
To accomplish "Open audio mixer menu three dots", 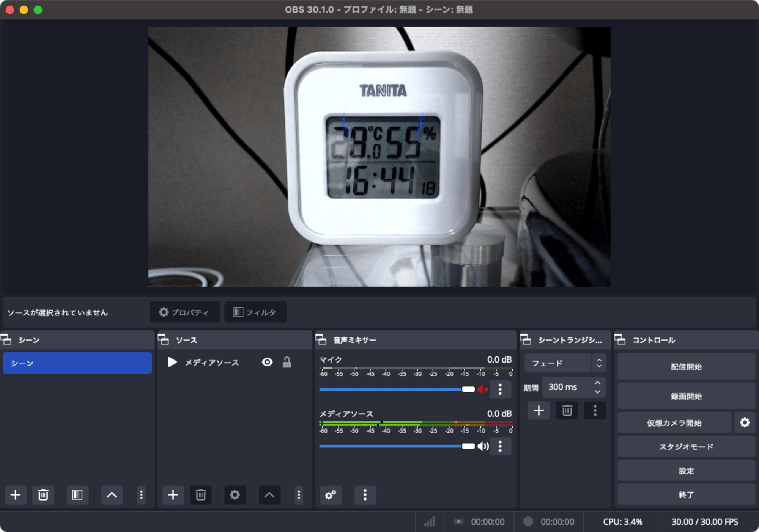I will (x=365, y=495).
